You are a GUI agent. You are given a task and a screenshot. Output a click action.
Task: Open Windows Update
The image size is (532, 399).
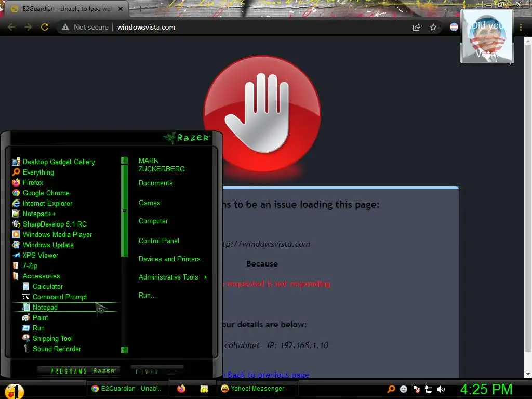click(43, 245)
